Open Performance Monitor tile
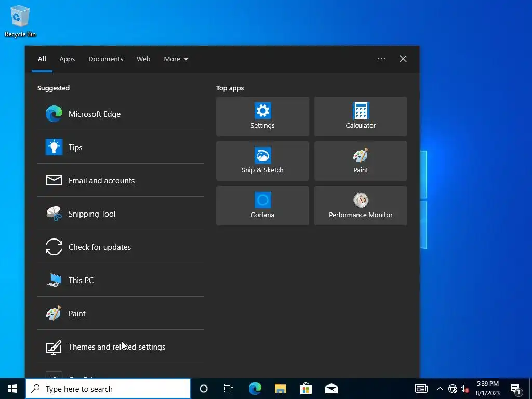This screenshot has height=399, width=532. pos(361,206)
